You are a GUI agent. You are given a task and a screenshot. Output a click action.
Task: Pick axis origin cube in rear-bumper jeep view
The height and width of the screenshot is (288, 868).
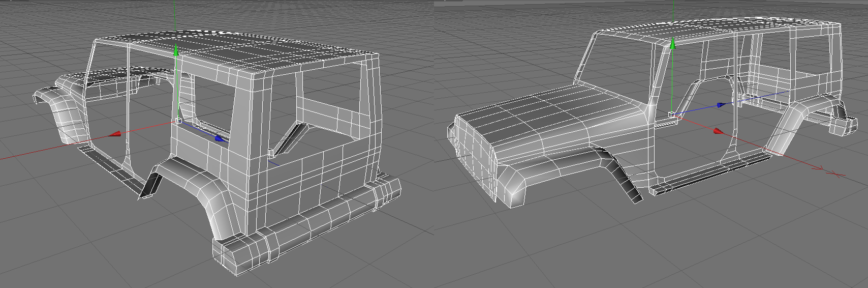click(x=178, y=120)
